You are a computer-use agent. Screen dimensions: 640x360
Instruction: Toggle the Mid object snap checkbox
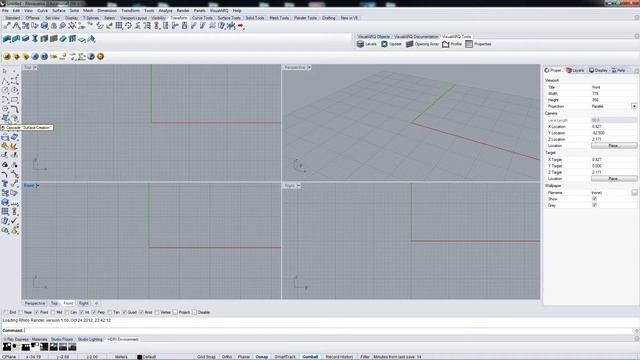(x=53, y=312)
